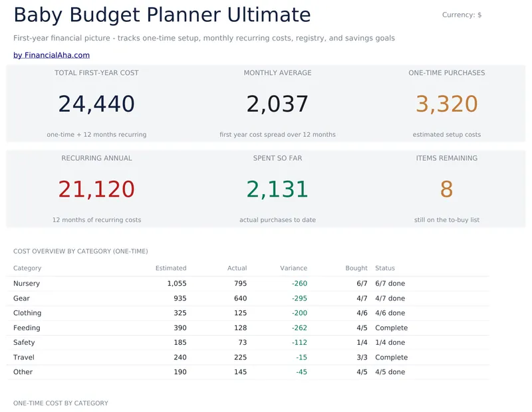Click the 8 items remaining value
Image resolution: width=532 pixels, height=412 pixels.
point(447,189)
